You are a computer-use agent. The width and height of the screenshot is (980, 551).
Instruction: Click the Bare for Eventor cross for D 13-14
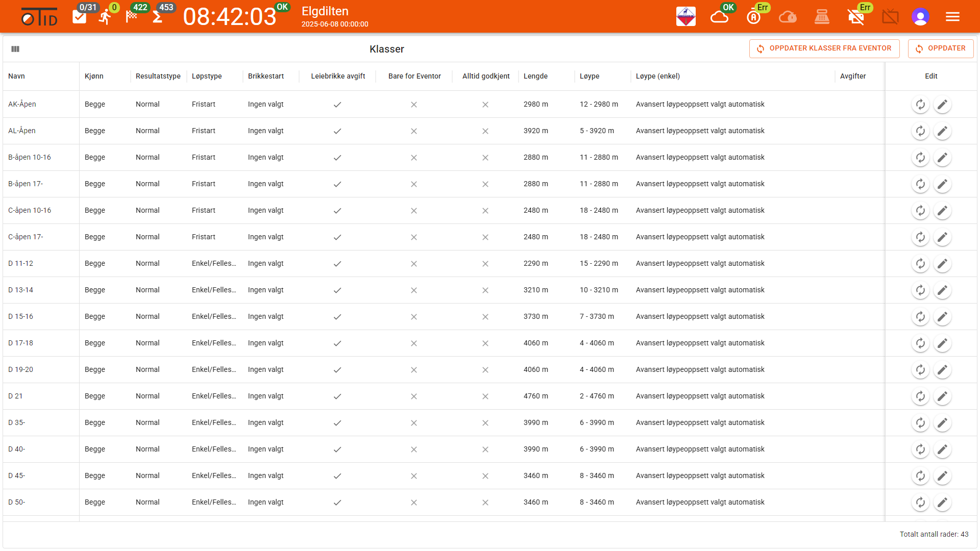point(414,290)
